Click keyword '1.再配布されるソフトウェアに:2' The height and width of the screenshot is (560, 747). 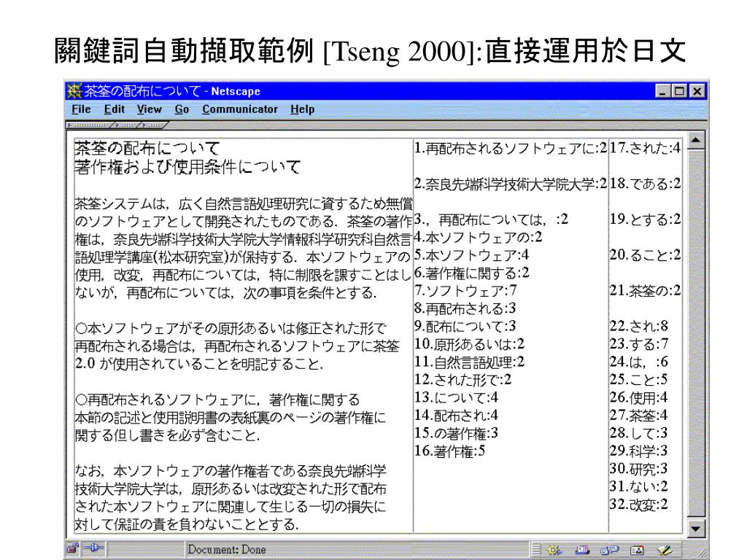pyautogui.click(x=510, y=148)
